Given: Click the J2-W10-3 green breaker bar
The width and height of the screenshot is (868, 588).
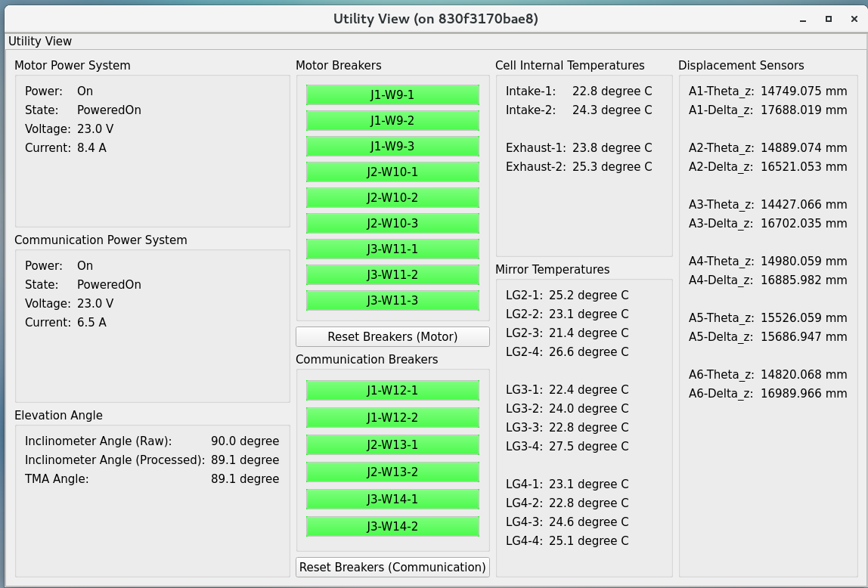Looking at the screenshot, I should click(x=392, y=224).
